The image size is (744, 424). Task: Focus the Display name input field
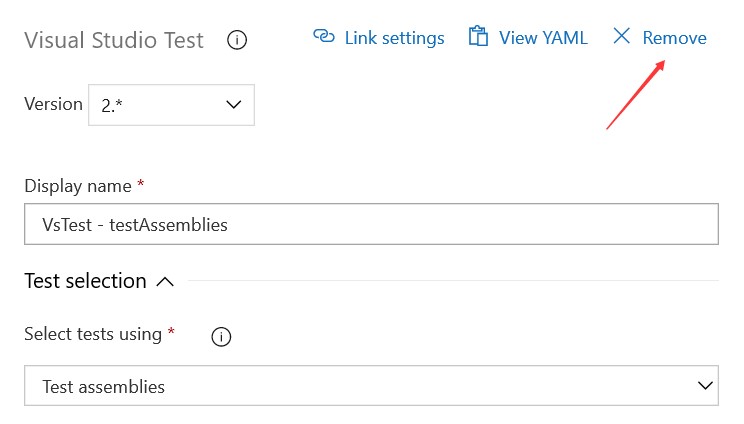pyautogui.click(x=372, y=224)
